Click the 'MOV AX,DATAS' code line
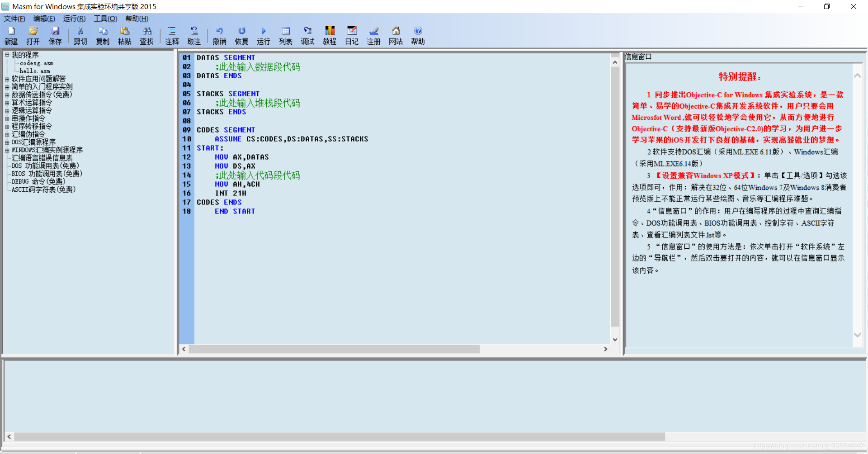 (242, 157)
